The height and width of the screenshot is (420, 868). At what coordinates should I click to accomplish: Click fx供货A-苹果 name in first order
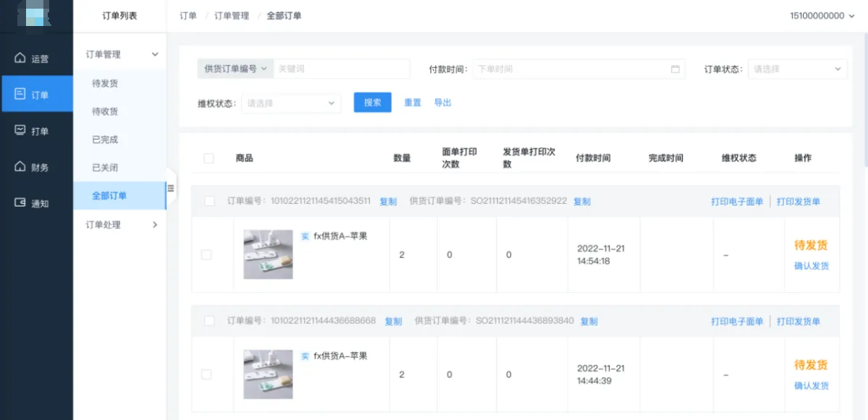[341, 236]
